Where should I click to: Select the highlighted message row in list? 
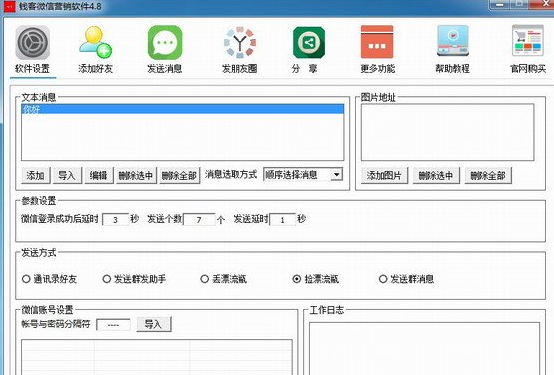pos(182,109)
